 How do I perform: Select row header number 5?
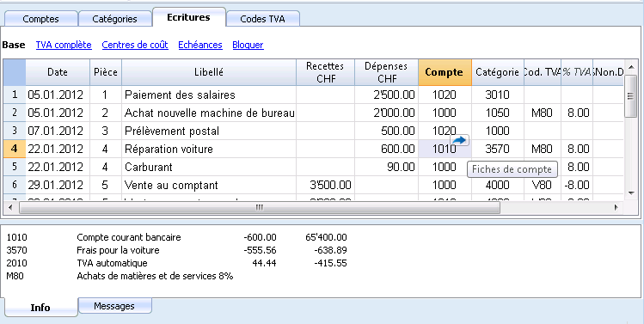[x=15, y=167]
